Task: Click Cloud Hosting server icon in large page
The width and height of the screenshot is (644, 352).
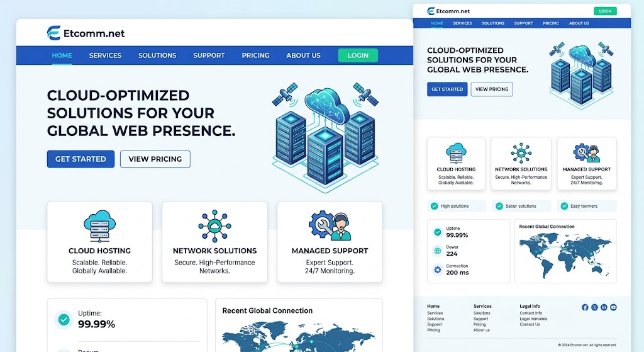Action: pyautogui.click(x=99, y=226)
